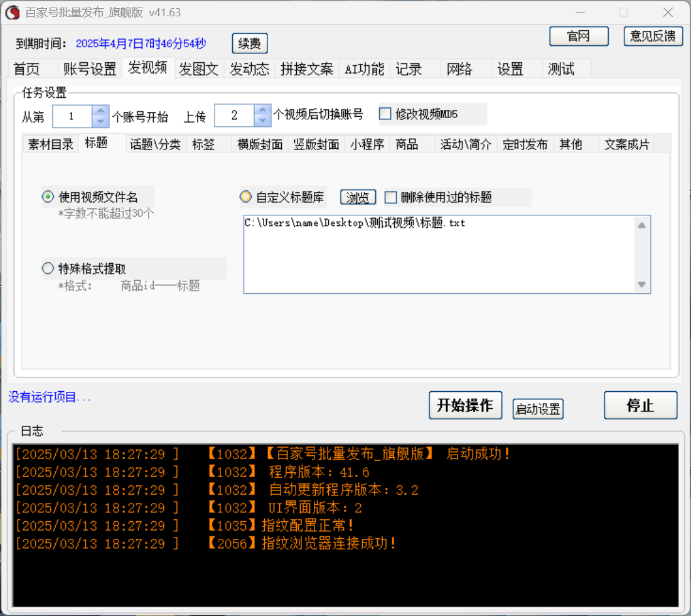Click the app logo icon in title bar
Image resolution: width=691 pixels, height=616 pixels.
pos(13,13)
